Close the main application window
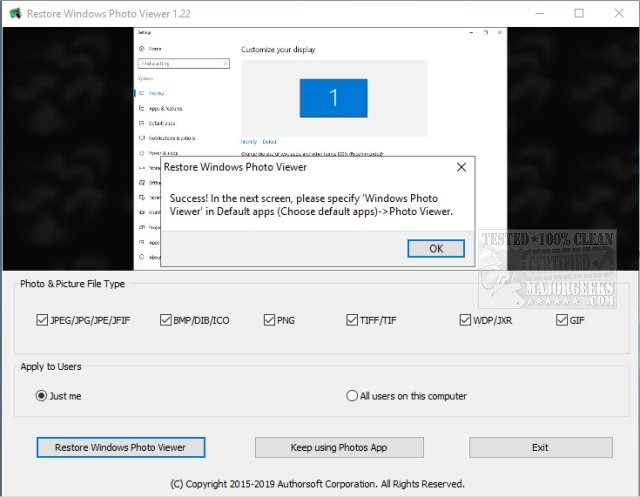This screenshot has width=640, height=497. (619, 13)
